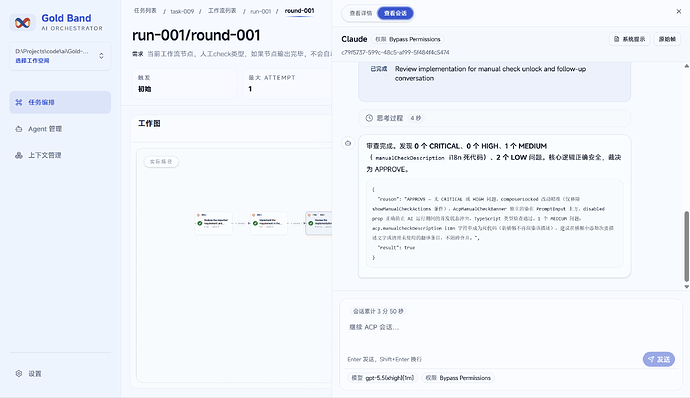Screen dimensions: 690x398
Task: Open Agent 管理 in the sidebar
Action: 60,129
